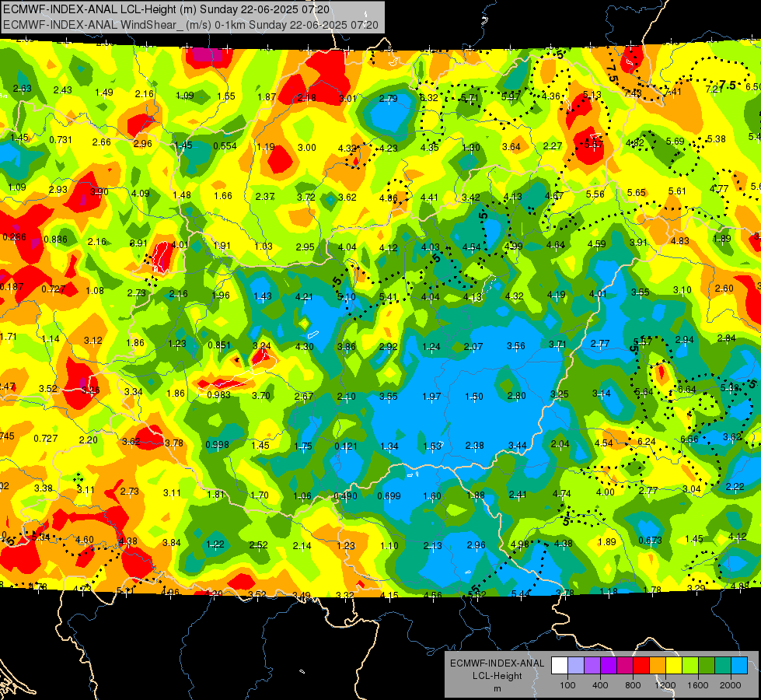Click the legend tick label 800
This screenshot has width=761, height=700.
(x=633, y=685)
